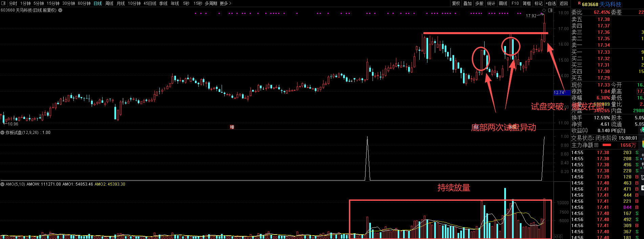Select the 季线 quarterly tab
Image resolution: width=644 pixels, height=239 pixels.
(x=163, y=3)
